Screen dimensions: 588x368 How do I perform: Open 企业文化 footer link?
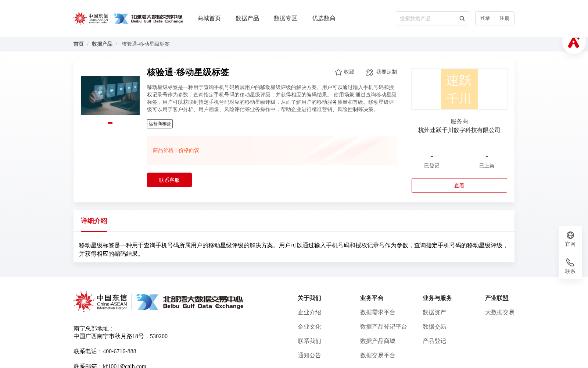[309, 327]
